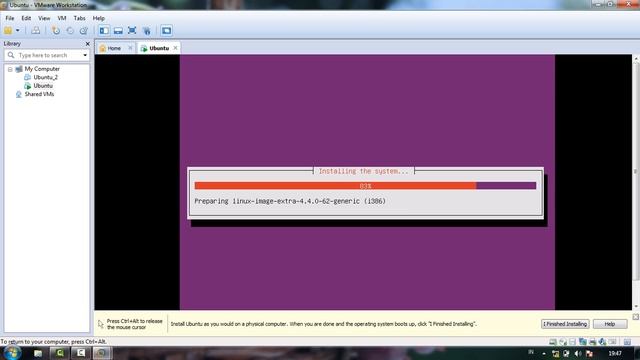Toggle the library sidebar toolbar button
640x360 pixels.
[x=104, y=31]
